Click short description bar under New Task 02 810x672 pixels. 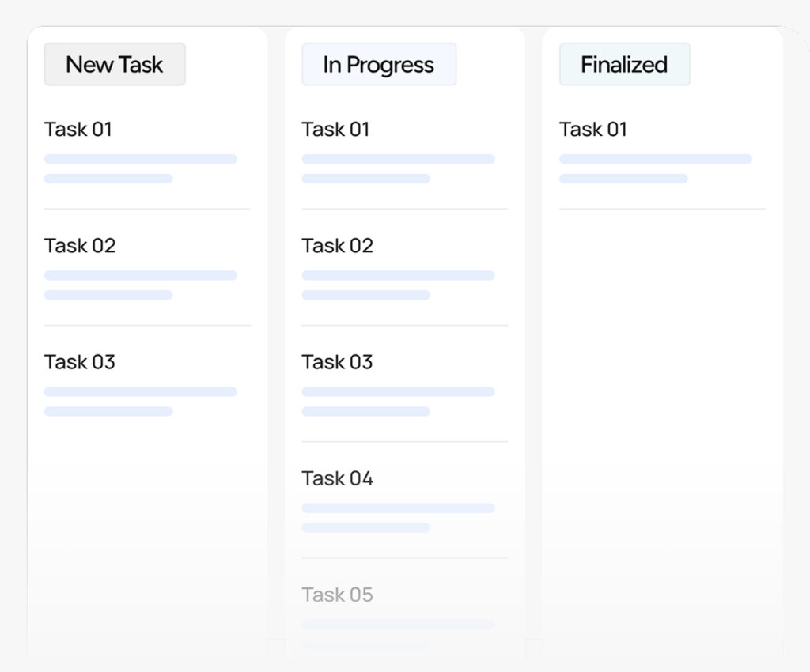point(108,295)
